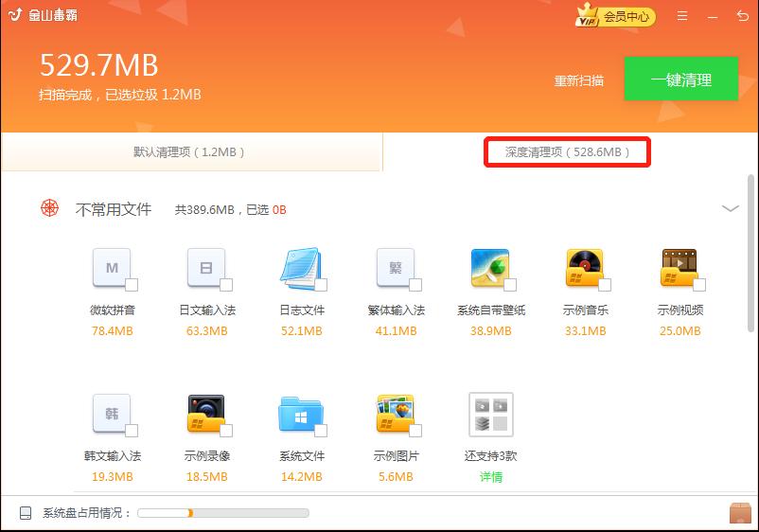This screenshot has width=759, height=532.
Task: Click the vertical scrollbar on the right
Action: 750,253
